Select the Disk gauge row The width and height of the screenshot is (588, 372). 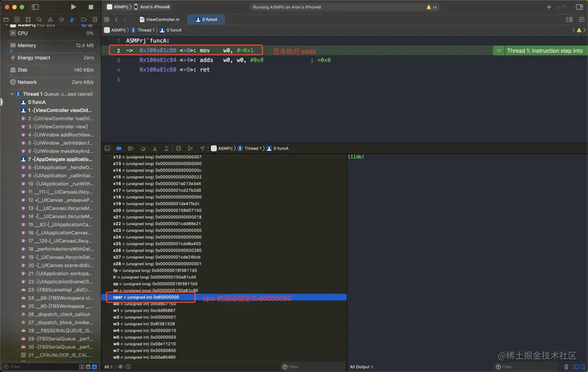pyautogui.click(x=51, y=70)
